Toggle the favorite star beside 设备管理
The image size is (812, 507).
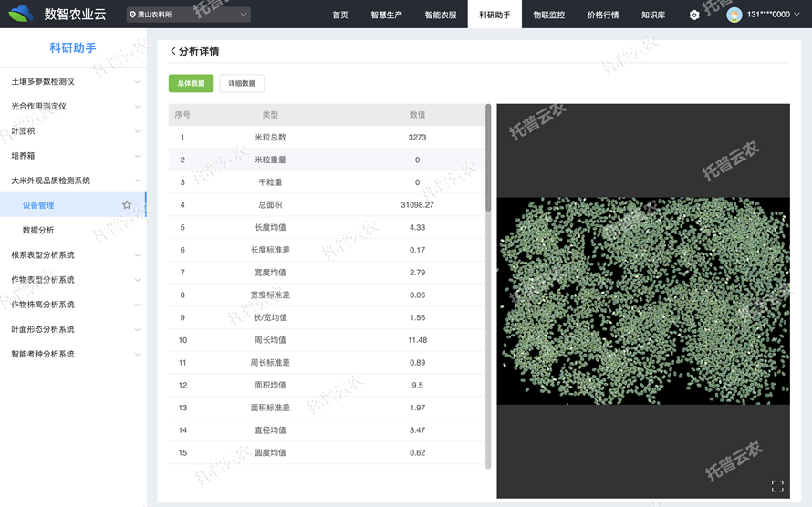click(x=127, y=205)
